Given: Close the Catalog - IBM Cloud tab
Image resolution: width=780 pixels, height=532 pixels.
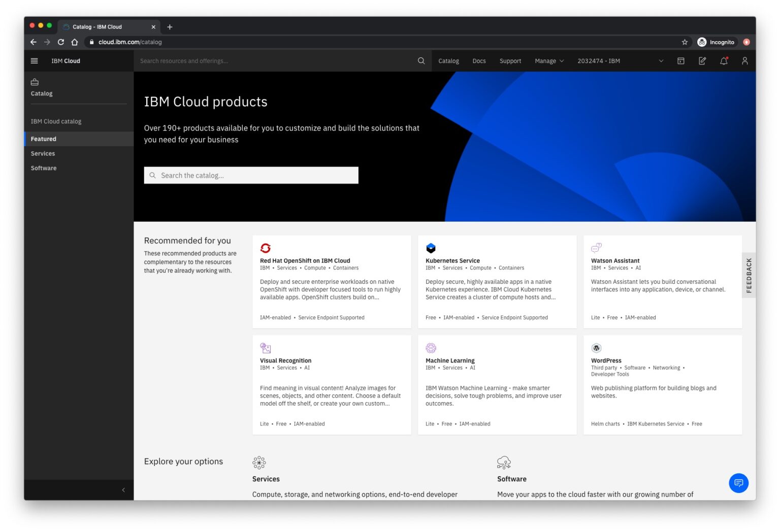Looking at the screenshot, I should 153,27.
